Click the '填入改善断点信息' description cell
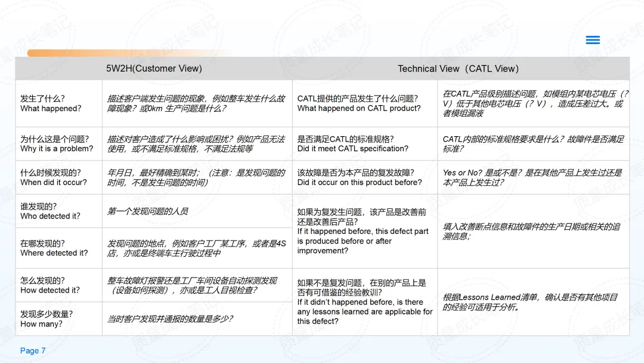 tap(534, 232)
